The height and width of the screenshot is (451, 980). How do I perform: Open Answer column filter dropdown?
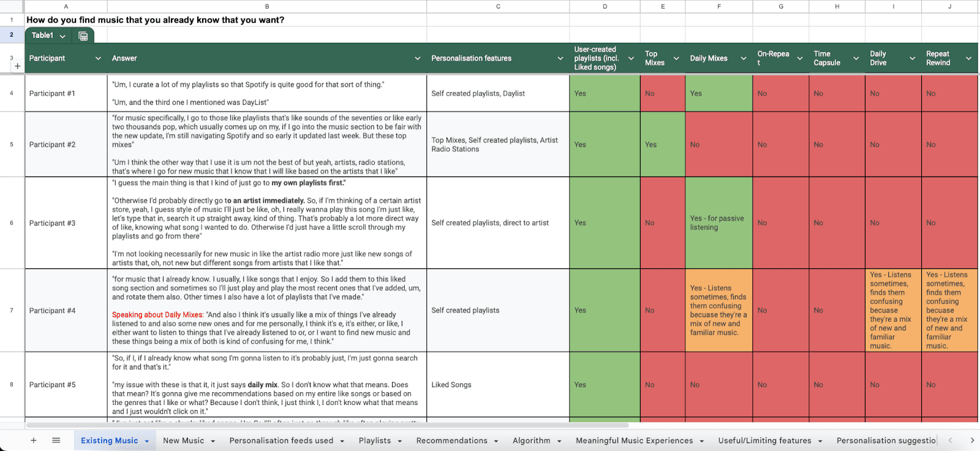(418, 58)
